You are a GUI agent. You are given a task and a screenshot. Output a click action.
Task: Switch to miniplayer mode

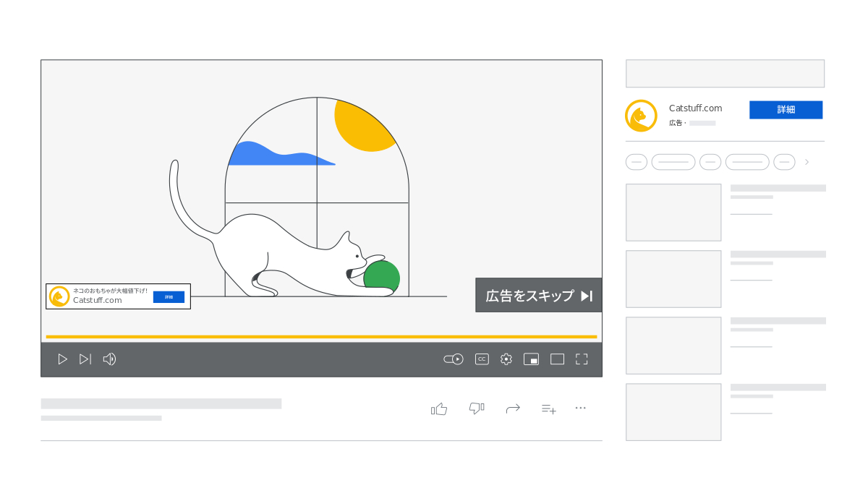tap(531, 359)
